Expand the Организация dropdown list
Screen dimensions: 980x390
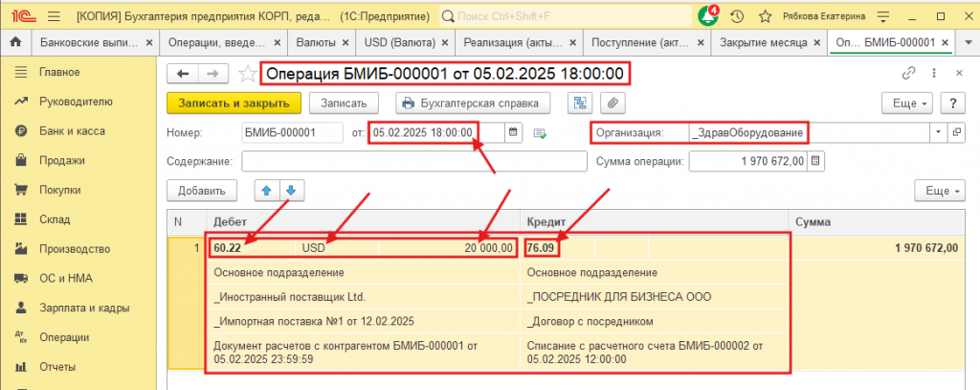[x=938, y=132]
